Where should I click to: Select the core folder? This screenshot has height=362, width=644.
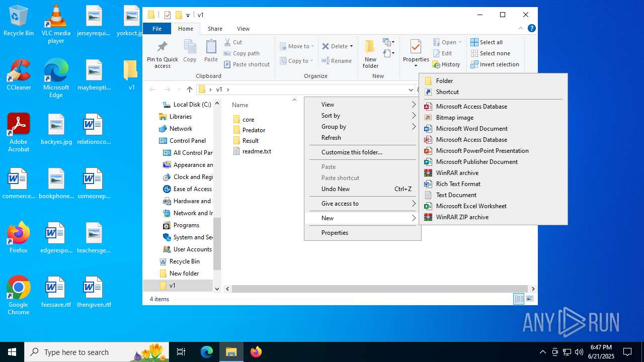tap(244, 120)
